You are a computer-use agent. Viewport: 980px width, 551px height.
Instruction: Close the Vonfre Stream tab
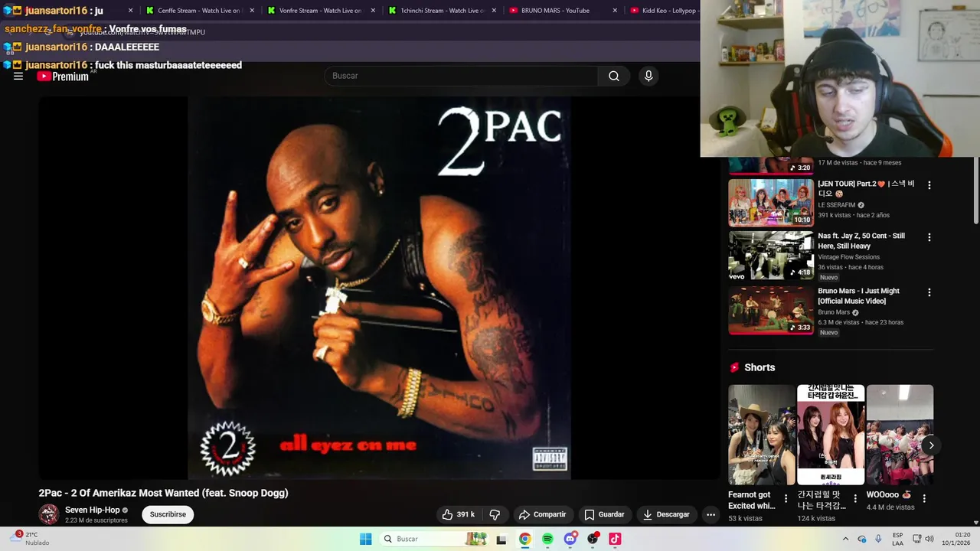click(x=373, y=11)
